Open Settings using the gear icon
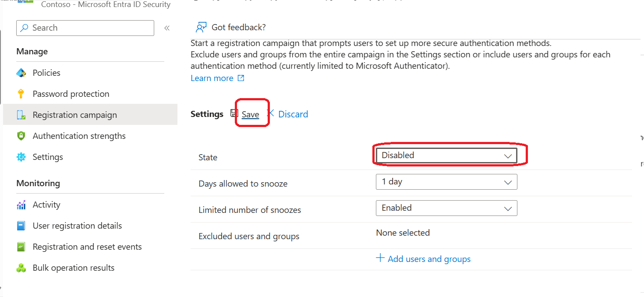Screen dimensions: 644x297 pos(21,156)
